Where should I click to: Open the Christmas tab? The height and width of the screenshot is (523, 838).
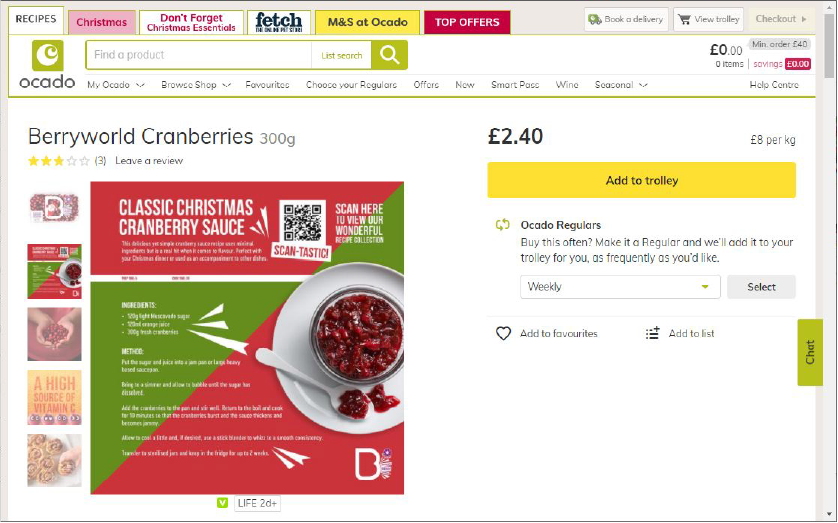[102, 22]
